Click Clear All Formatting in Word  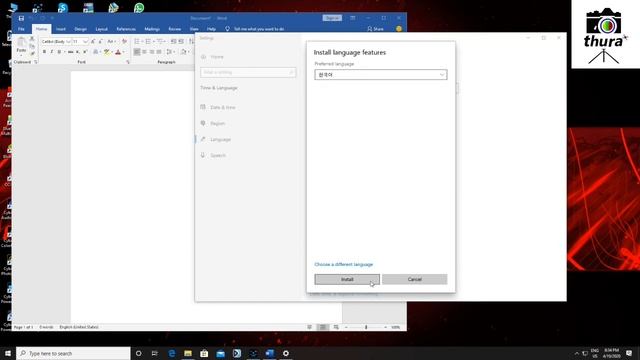tap(124, 41)
